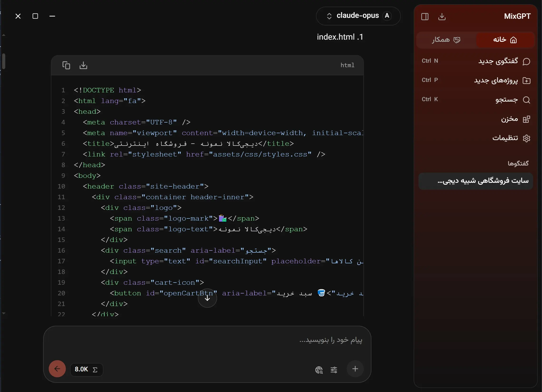Click the گفتگوها section label
The width and height of the screenshot is (542, 392).
(518, 163)
